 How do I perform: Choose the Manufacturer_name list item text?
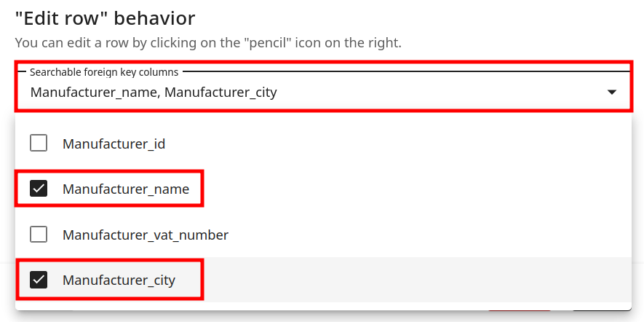(125, 189)
